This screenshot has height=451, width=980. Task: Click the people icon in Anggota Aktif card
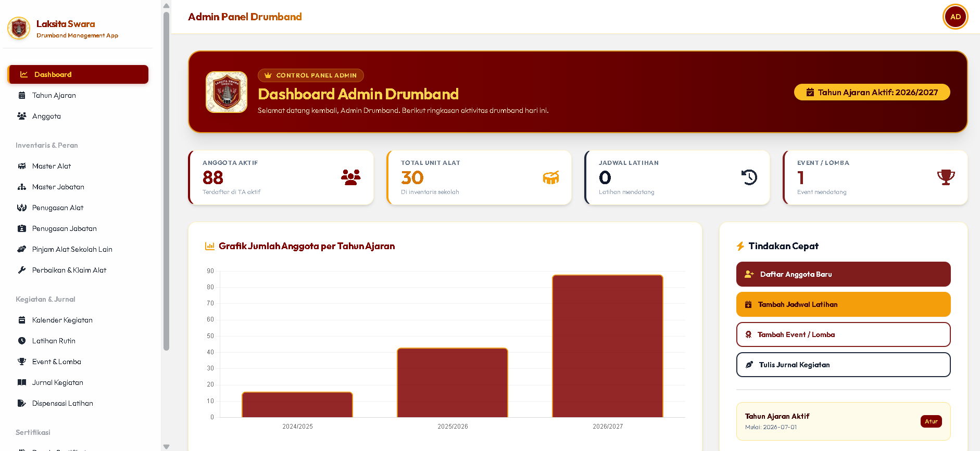(350, 177)
